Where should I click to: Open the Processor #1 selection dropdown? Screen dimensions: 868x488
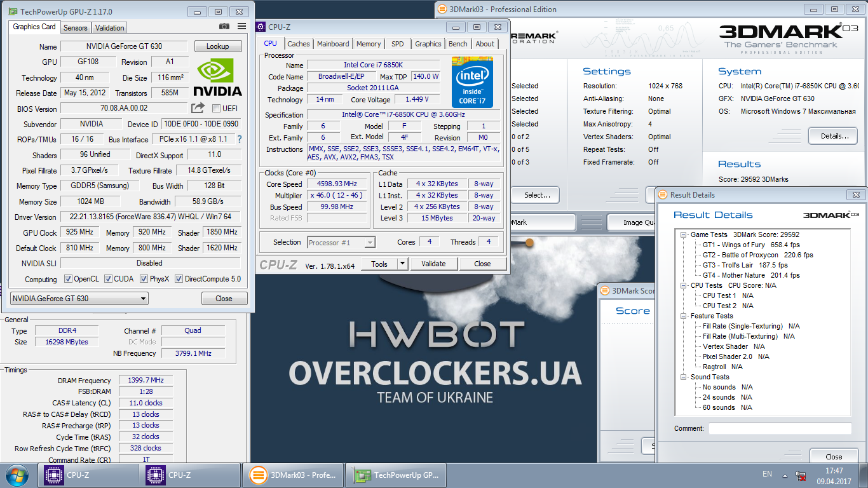341,242
